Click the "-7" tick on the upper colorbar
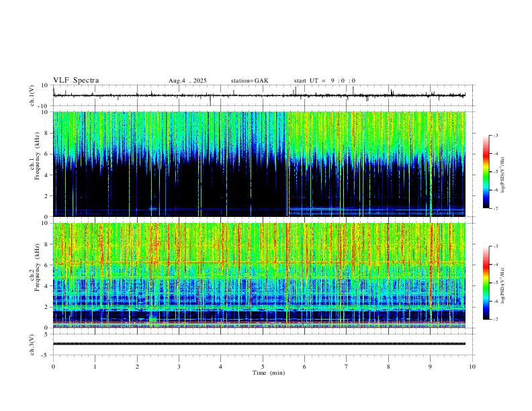This screenshot has width=532, height=411. pyautogui.click(x=496, y=208)
